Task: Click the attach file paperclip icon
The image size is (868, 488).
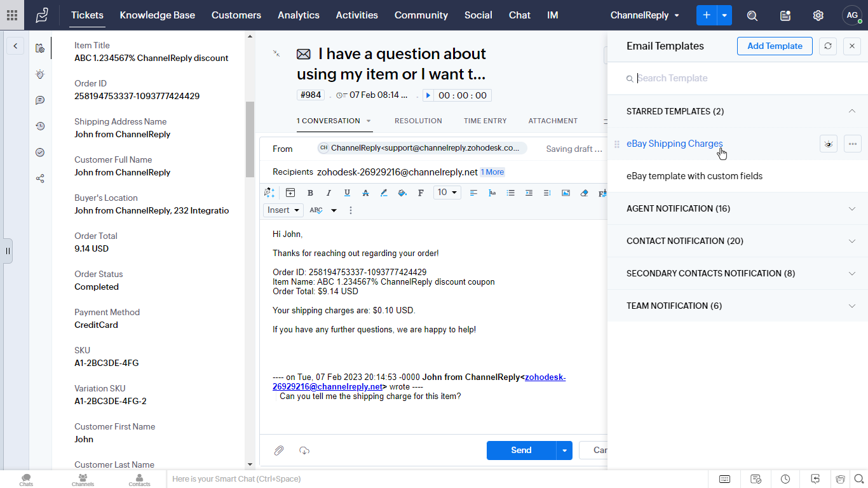Action: click(279, 451)
